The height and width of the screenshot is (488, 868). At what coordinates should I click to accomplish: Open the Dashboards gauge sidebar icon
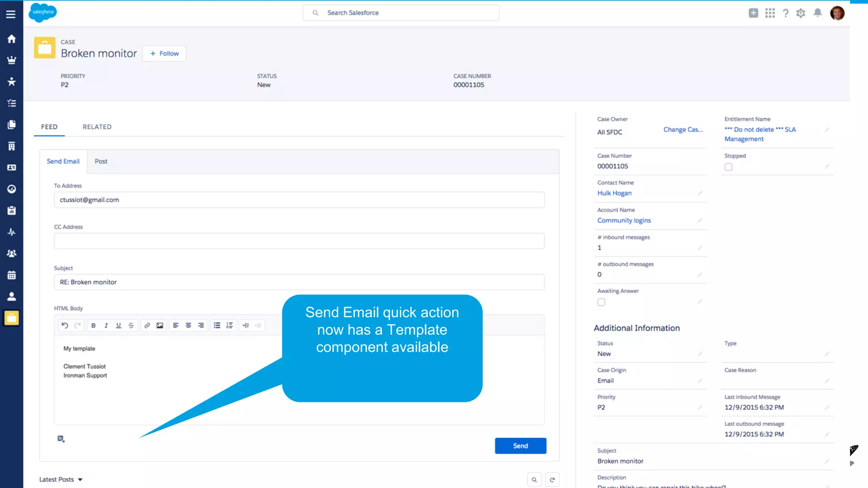click(11, 189)
